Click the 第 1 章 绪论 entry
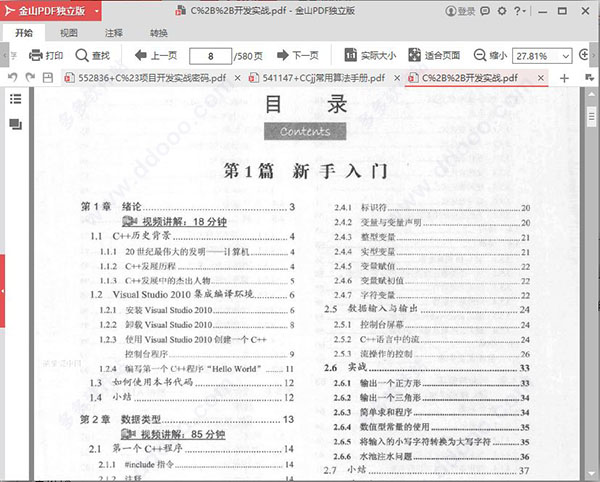 click(188, 207)
